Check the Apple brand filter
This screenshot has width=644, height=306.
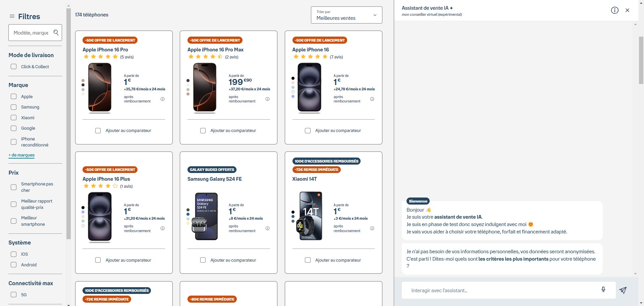pos(13,96)
